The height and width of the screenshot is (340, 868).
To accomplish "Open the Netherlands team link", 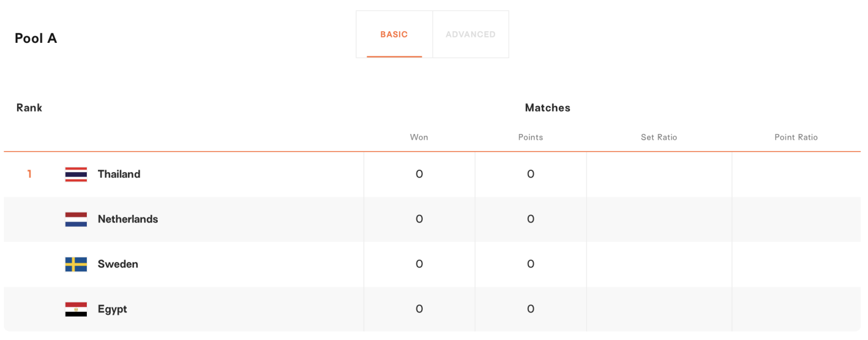I will (128, 219).
